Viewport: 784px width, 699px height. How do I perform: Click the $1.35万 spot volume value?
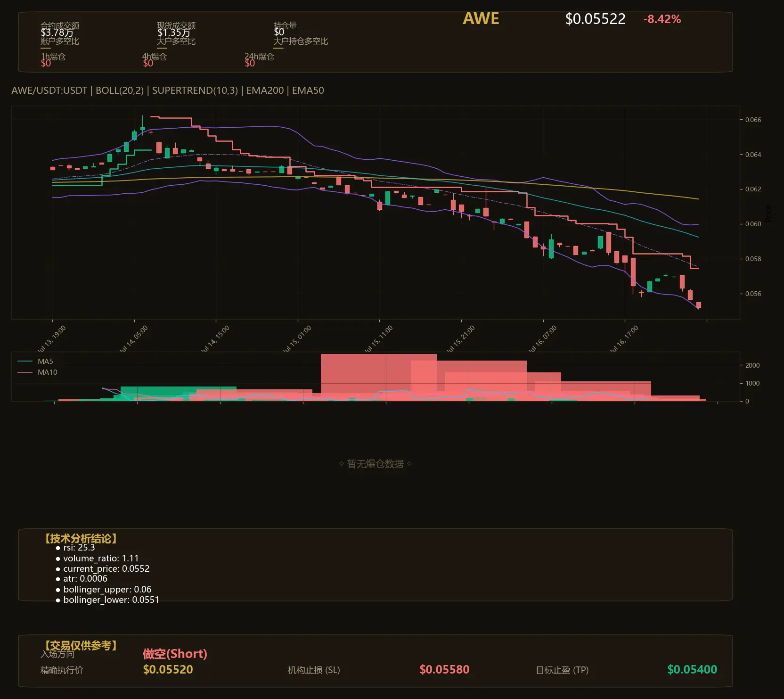click(173, 33)
